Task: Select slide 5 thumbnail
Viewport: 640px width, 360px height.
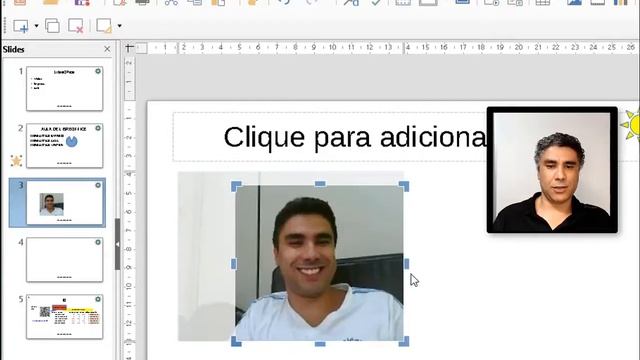Action: point(64,317)
